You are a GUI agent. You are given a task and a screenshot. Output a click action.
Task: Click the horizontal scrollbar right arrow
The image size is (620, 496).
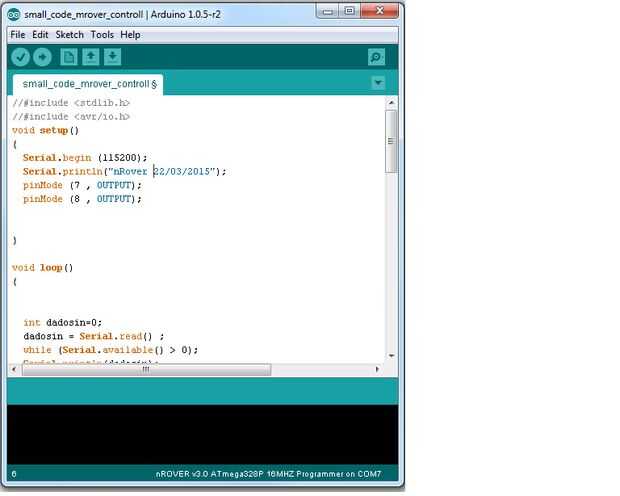[x=377, y=369]
